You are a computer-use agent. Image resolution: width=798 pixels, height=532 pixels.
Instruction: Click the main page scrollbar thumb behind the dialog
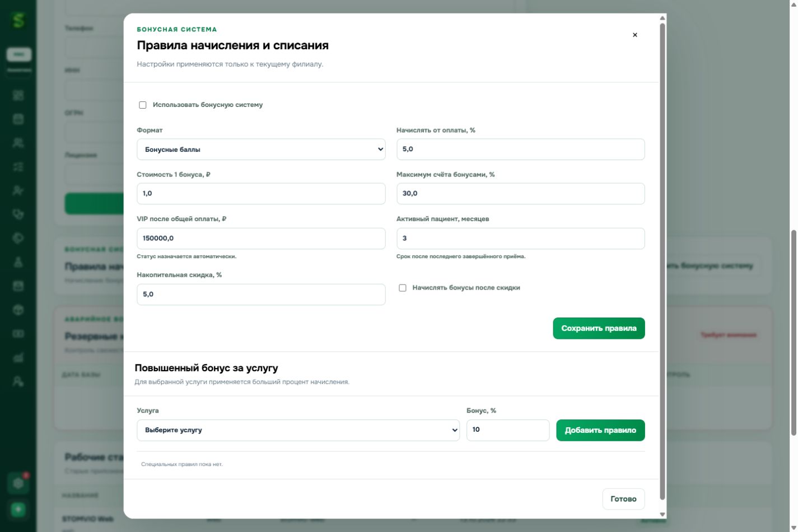tap(794, 333)
